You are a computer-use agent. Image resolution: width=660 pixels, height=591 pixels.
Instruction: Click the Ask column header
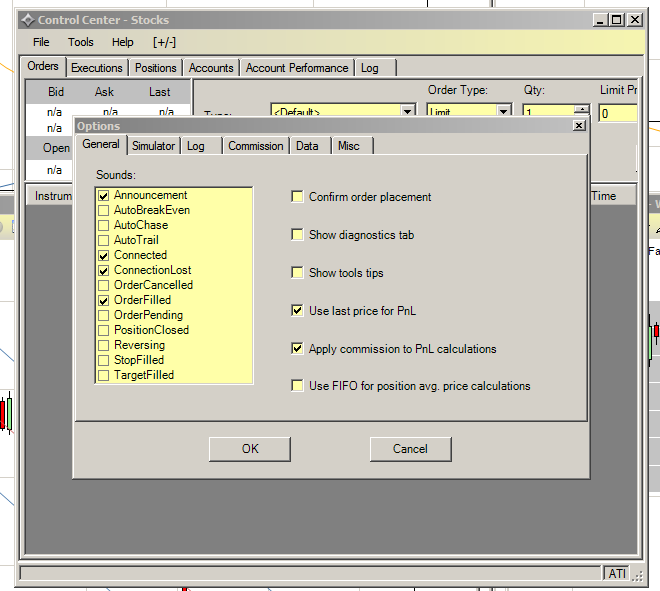coord(104,92)
